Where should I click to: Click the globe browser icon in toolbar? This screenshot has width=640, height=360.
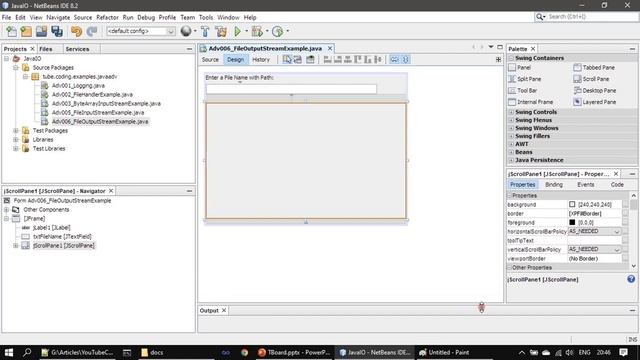tap(186, 31)
